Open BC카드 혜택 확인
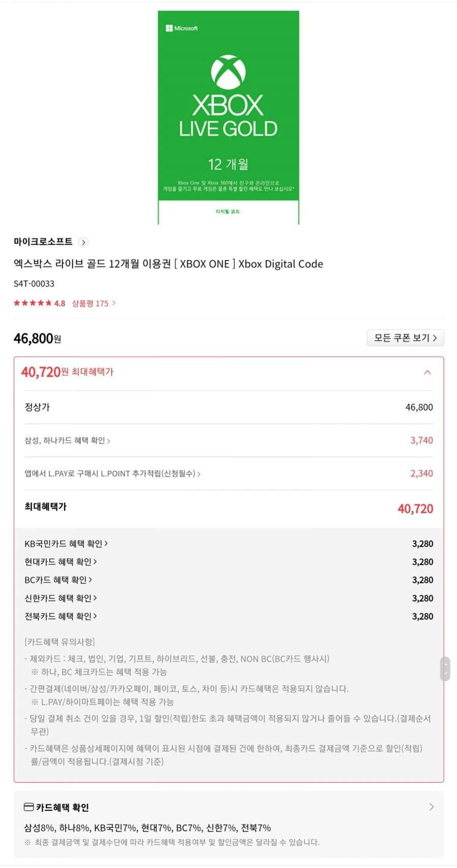This screenshot has height=868, width=457. (x=58, y=580)
